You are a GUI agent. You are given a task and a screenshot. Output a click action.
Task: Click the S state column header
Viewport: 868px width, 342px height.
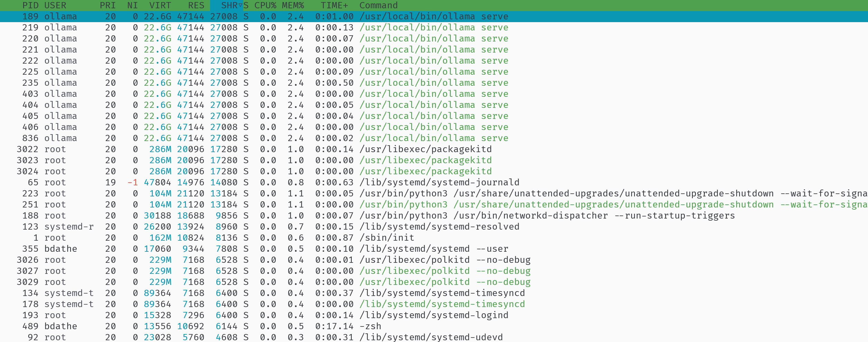pos(246,6)
